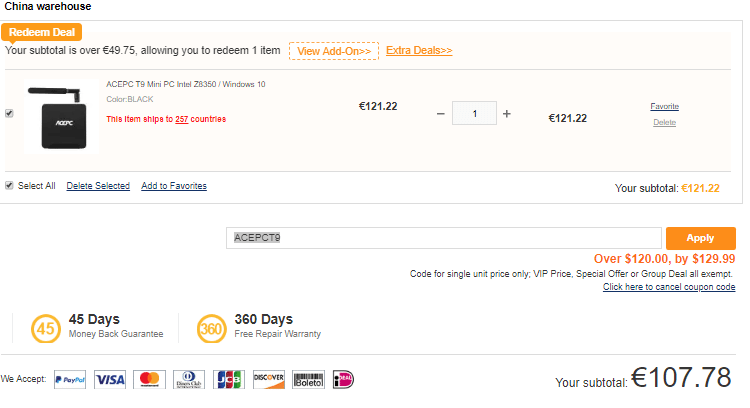Uncheck the ACEPC T9 item checkbox

[10, 114]
